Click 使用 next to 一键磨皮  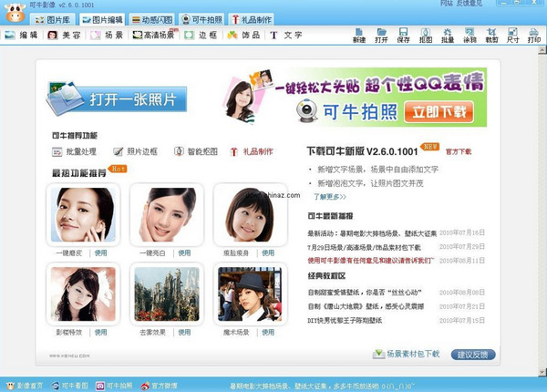(101, 253)
